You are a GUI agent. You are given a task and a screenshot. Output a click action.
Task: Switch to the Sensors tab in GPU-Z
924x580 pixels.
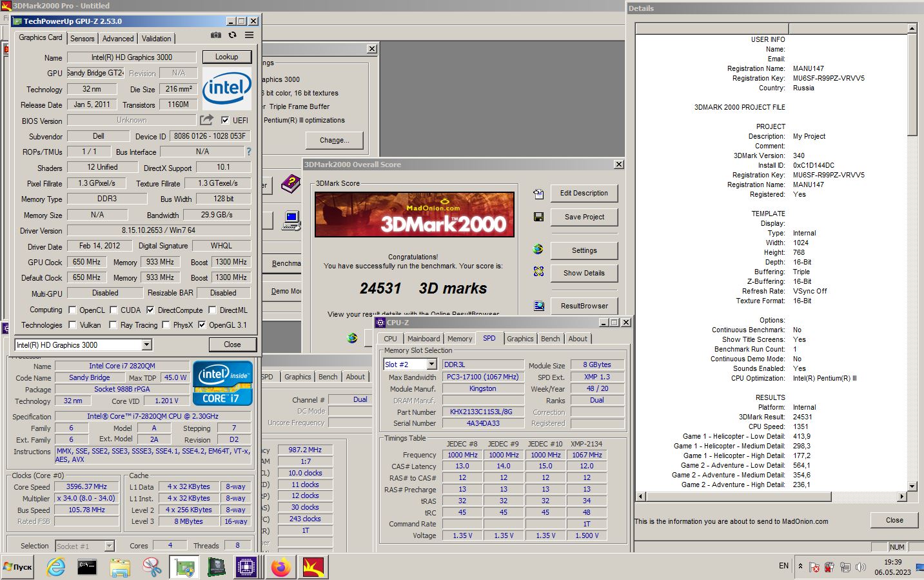(82, 39)
